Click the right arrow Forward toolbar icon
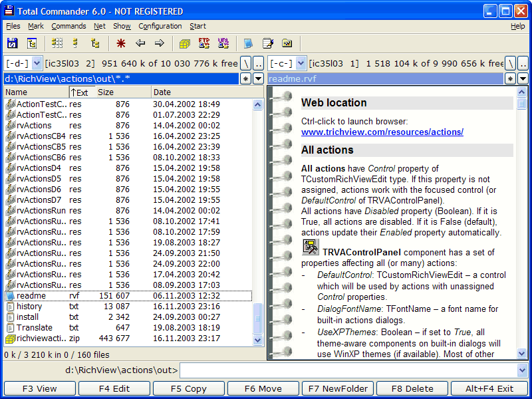This screenshot has height=399, width=532. point(160,44)
